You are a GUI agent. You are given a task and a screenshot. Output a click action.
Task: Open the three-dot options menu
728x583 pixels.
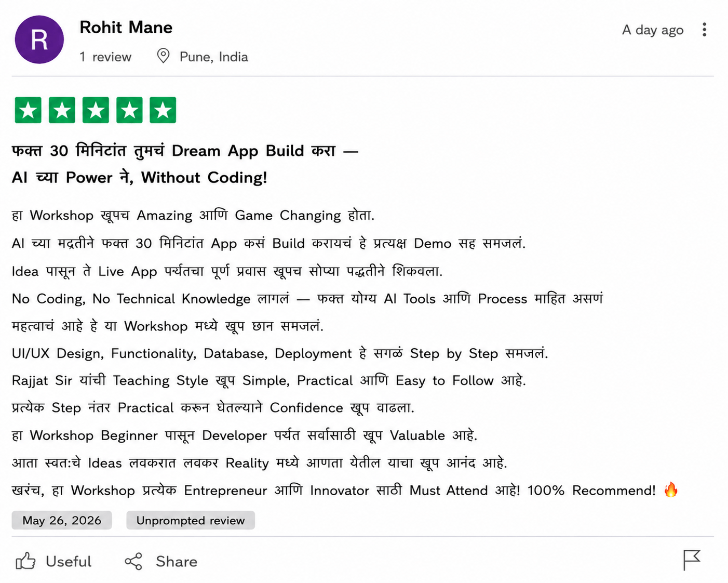pyautogui.click(x=704, y=30)
